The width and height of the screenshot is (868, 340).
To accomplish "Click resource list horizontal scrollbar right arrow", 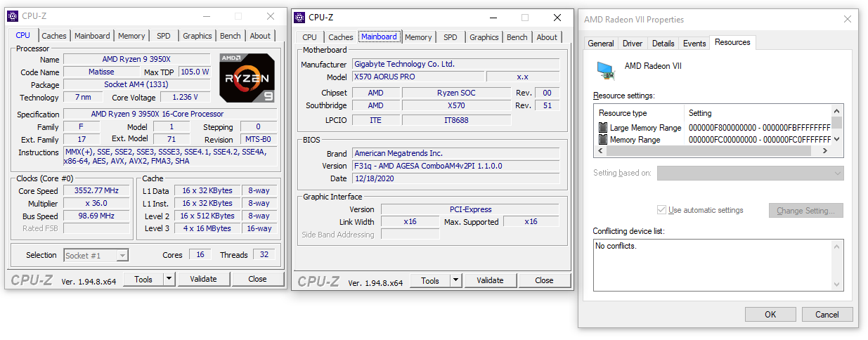I will [x=826, y=151].
